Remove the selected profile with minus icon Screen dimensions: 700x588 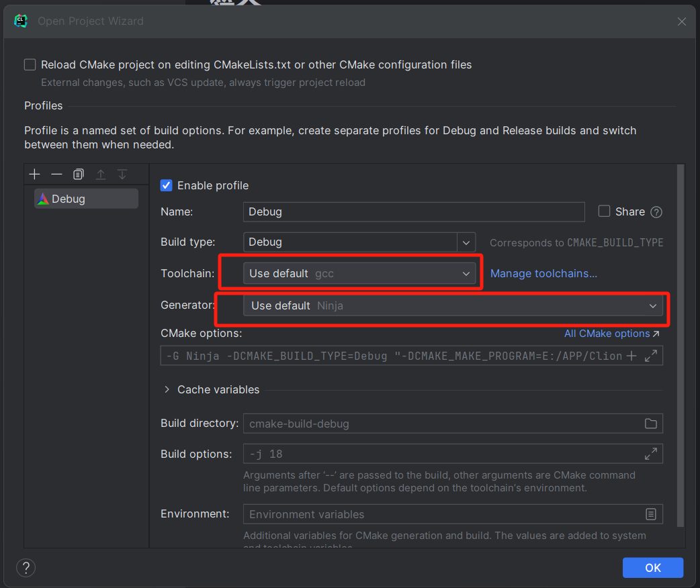pyautogui.click(x=56, y=174)
